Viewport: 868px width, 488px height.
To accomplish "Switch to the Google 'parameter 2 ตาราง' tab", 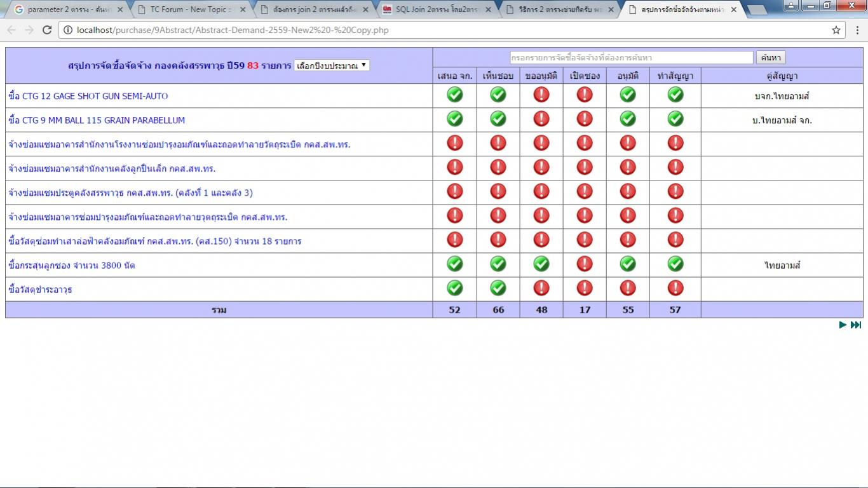I will (x=67, y=10).
